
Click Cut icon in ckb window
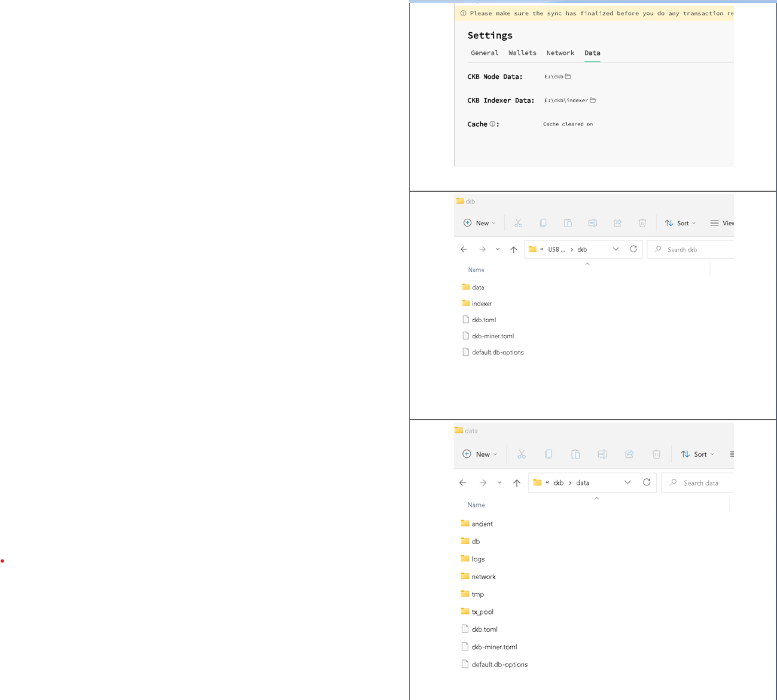pos(518,223)
